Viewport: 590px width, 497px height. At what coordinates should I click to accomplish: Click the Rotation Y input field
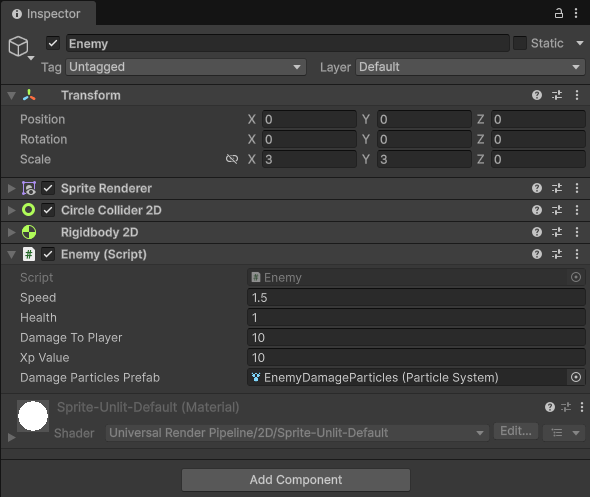pos(424,139)
